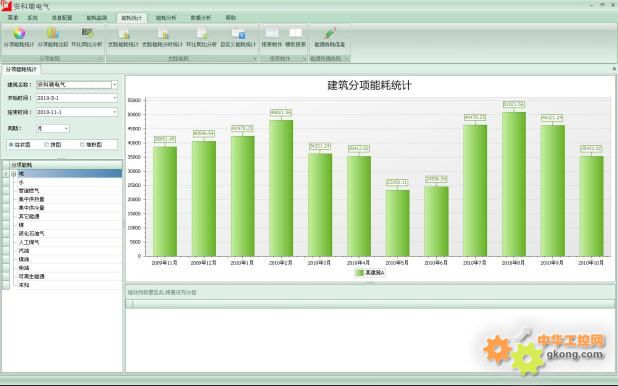Click the third icon in the 分项能耗 ribbon group
Screen dimensions: 618x386
pyautogui.click(x=87, y=33)
